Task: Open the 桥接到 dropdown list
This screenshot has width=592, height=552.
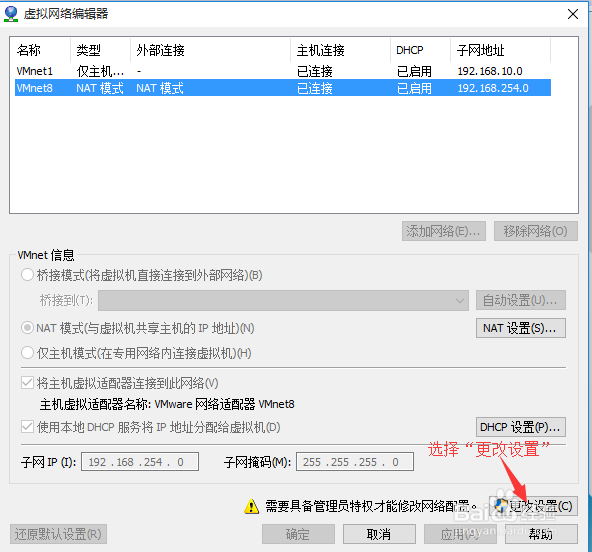Action: point(283,301)
